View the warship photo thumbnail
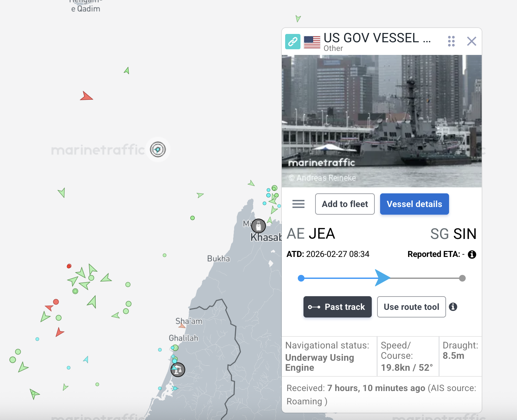 pos(382,121)
